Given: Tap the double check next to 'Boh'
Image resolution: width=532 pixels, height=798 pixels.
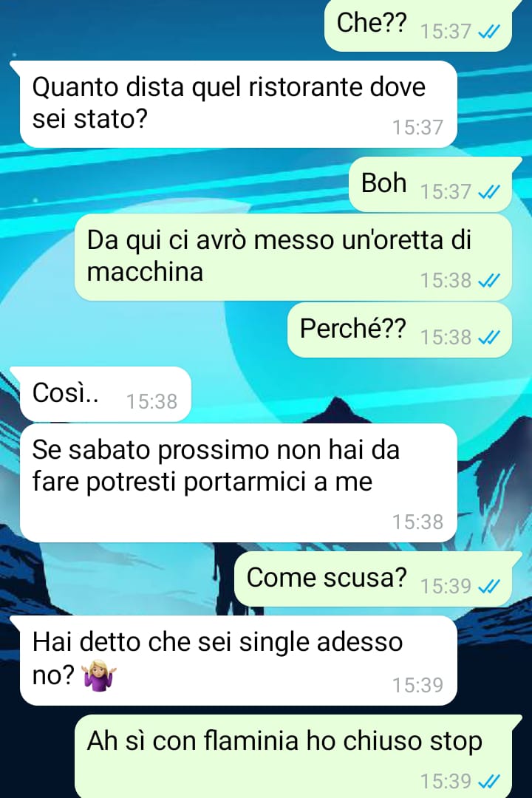Looking at the screenshot, I should tap(489, 192).
